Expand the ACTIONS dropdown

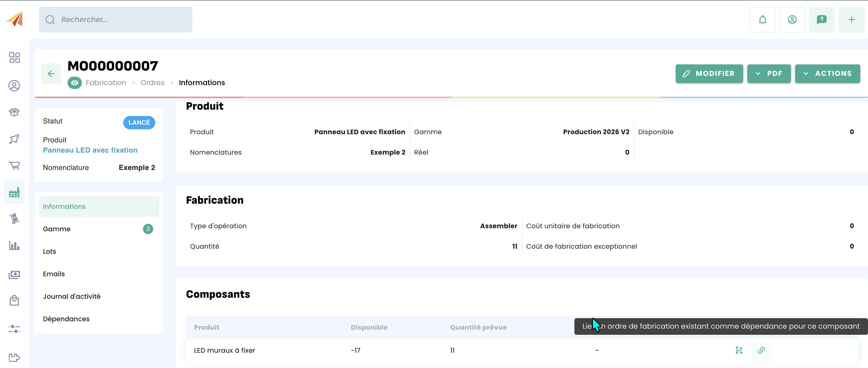click(x=827, y=73)
